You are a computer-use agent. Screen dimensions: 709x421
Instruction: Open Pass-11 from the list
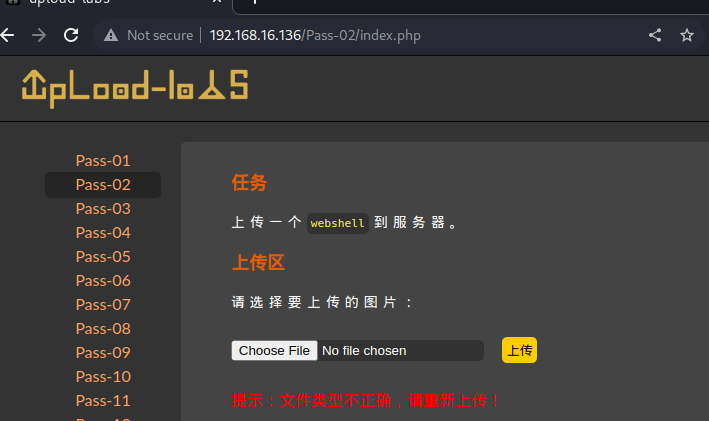click(103, 400)
